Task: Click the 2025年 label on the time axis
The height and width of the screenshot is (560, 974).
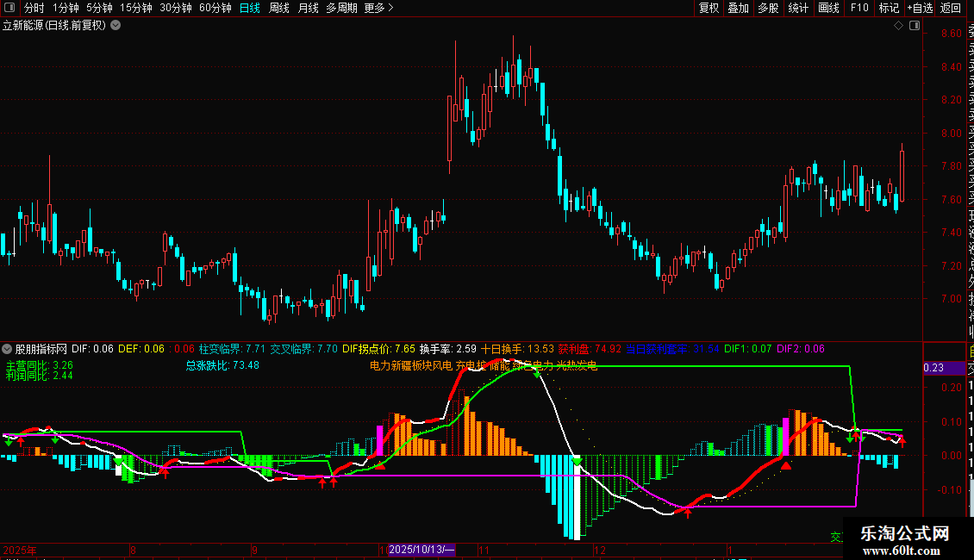Action: [x=20, y=550]
